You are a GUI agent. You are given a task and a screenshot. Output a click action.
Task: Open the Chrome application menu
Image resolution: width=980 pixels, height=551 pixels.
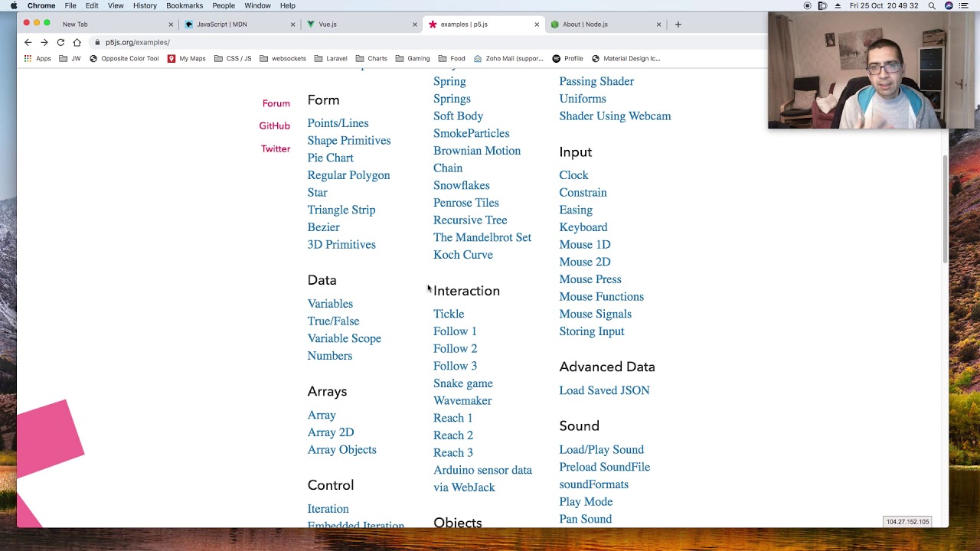pos(41,5)
